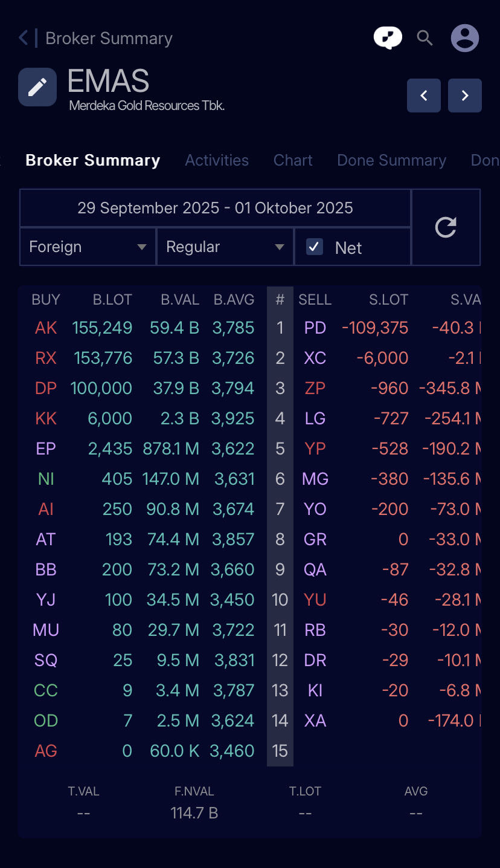Click the B.VAL column header

(180, 299)
